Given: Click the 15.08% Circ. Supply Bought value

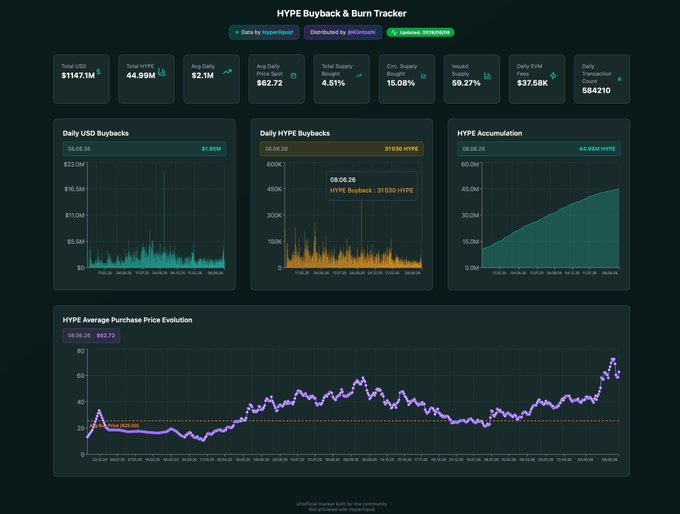Looking at the screenshot, I should [401, 83].
